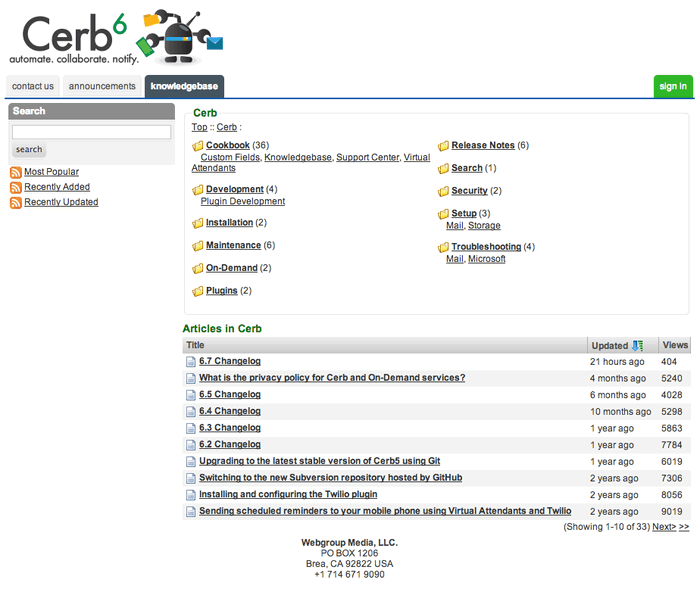Viewport: 700px width, 595px height.
Task: Click the Setup folder icon
Action: (443, 214)
